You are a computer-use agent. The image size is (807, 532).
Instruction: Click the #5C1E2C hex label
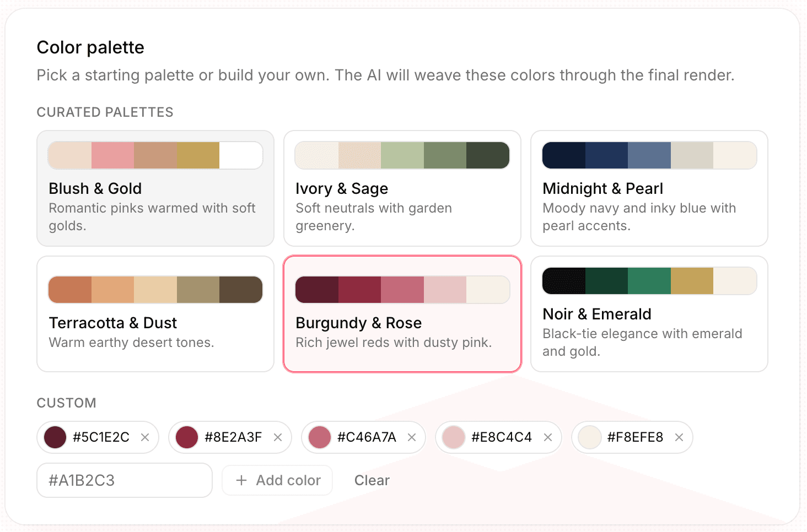[x=101, y=437]
